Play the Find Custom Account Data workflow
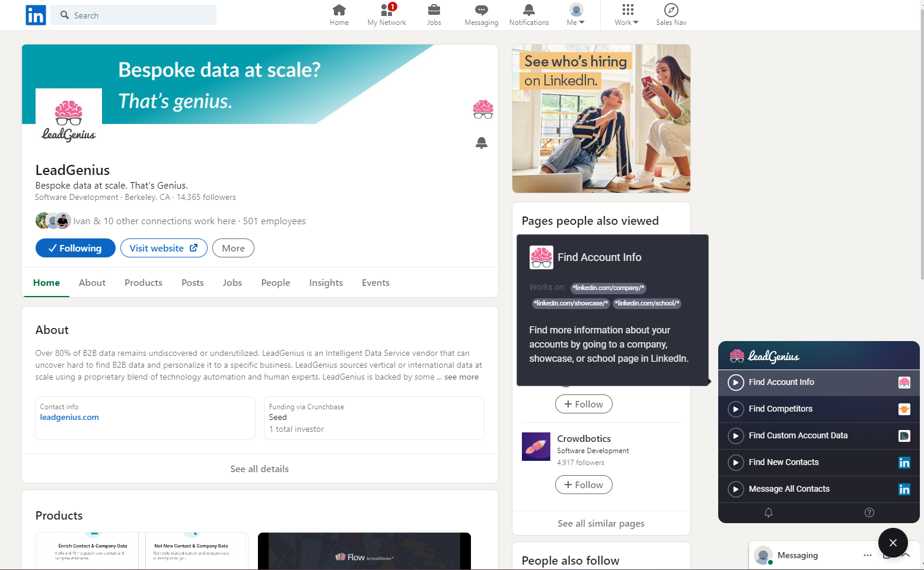The width and height of the screenshot is (924, 570). pos(735,436)
